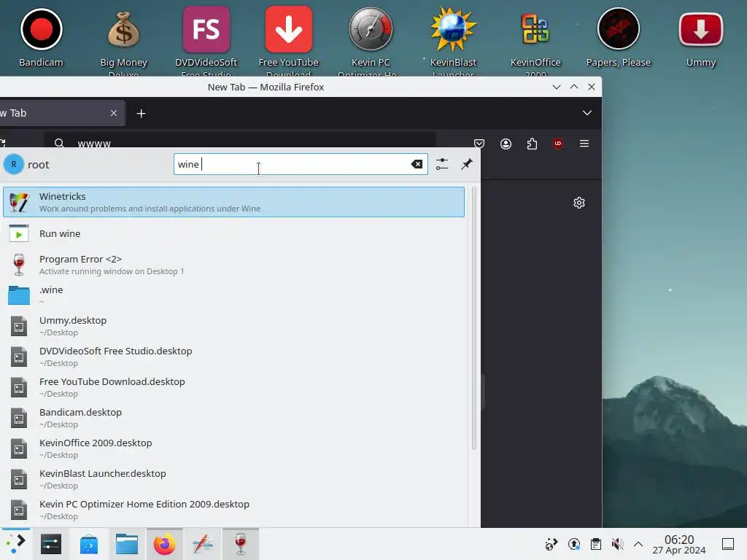Viewport: 747px width, 560px height.
Task: Switch to Firefox on the taskbar
Action: [x=164, y=544]
